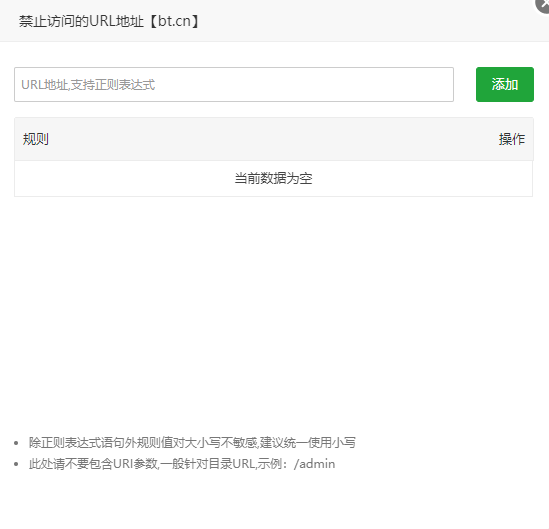Click the bullet before 除正则表达式 hint
Image resolution: width=549 pixels, height=529 pixels.
coord(16,443)
